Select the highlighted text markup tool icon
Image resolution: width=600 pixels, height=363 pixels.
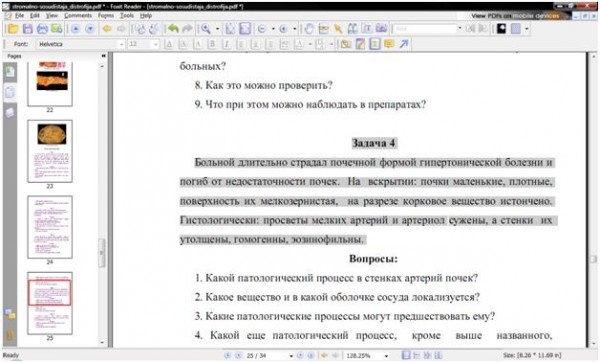pos(375,44)
